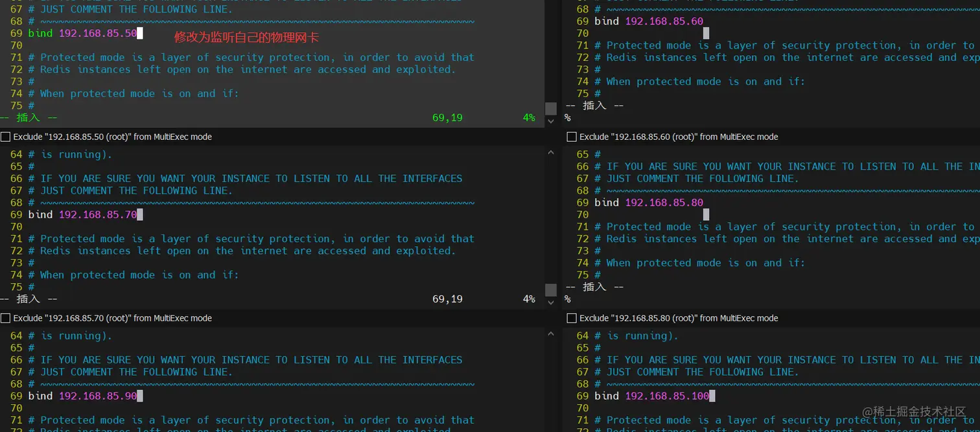Click the line "bind 192.168.85.100"
The height and width of the screenshot is (432, 980).
coord(652,396)
